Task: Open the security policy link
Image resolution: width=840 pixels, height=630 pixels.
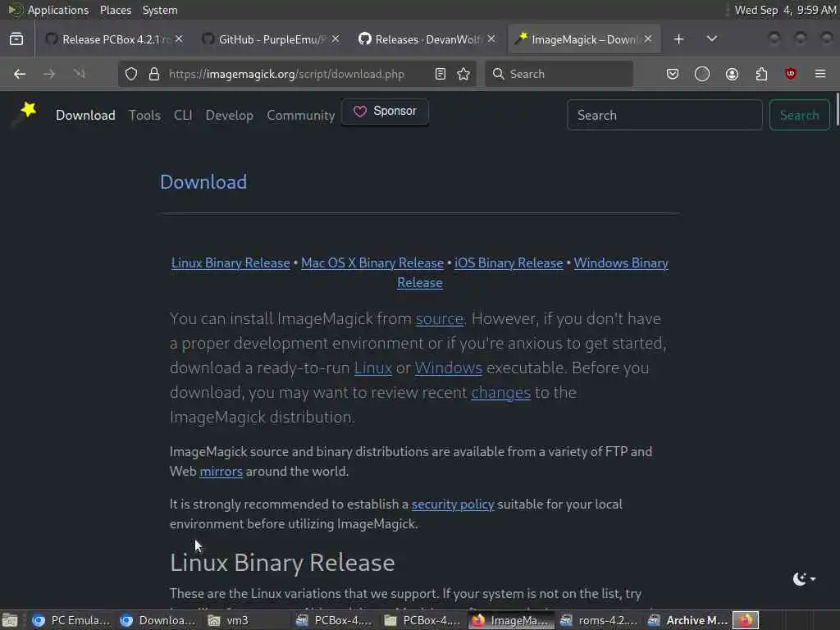Action: (453, 504)
